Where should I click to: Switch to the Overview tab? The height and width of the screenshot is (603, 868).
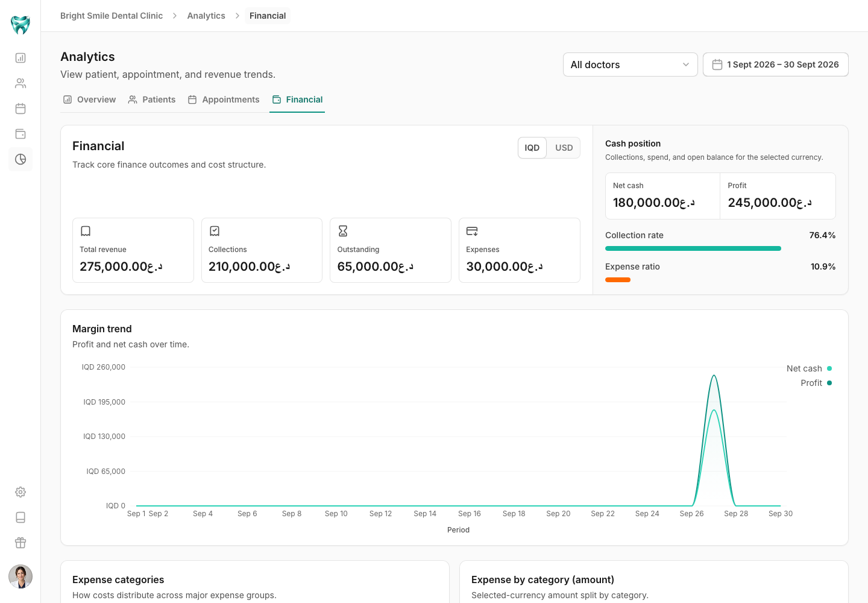tap(89, 99)
